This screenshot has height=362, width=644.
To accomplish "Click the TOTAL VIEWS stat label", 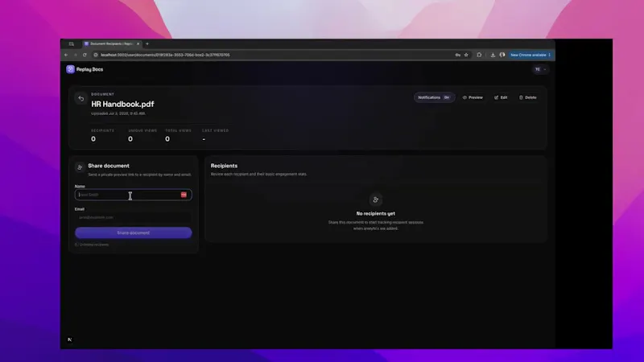I will coord(178,130).
